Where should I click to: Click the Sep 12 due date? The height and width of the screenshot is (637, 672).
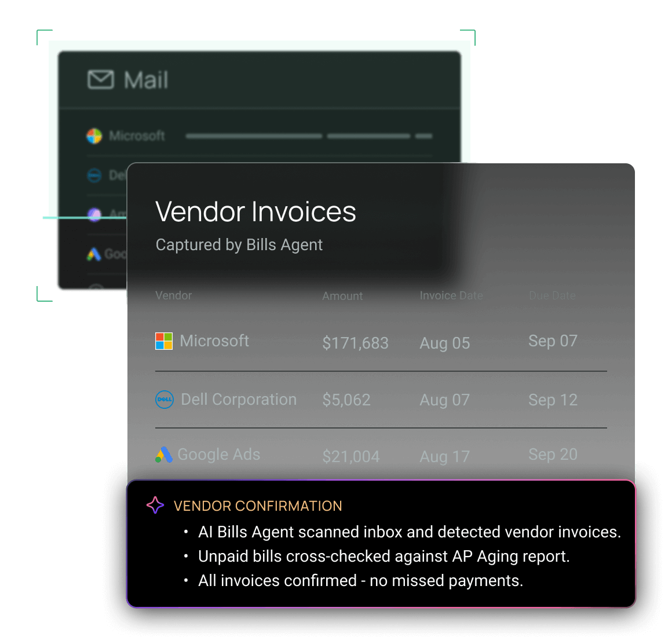(x=553, y=400)
